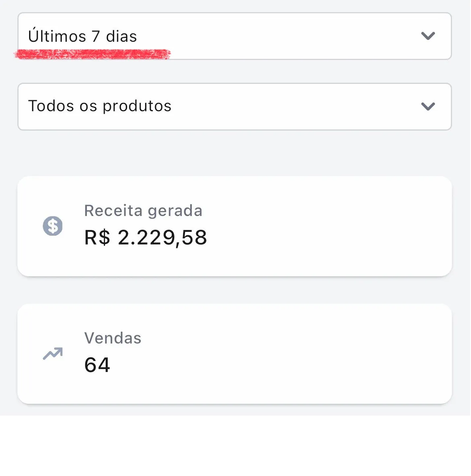
Task: Click the Vendas label
Action: [x=113, y=338]
